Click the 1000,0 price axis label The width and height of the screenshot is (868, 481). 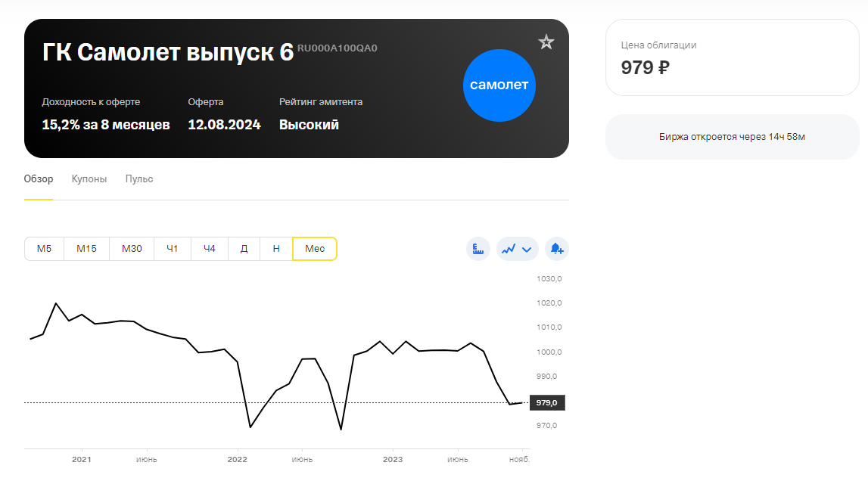click(549, 352)
